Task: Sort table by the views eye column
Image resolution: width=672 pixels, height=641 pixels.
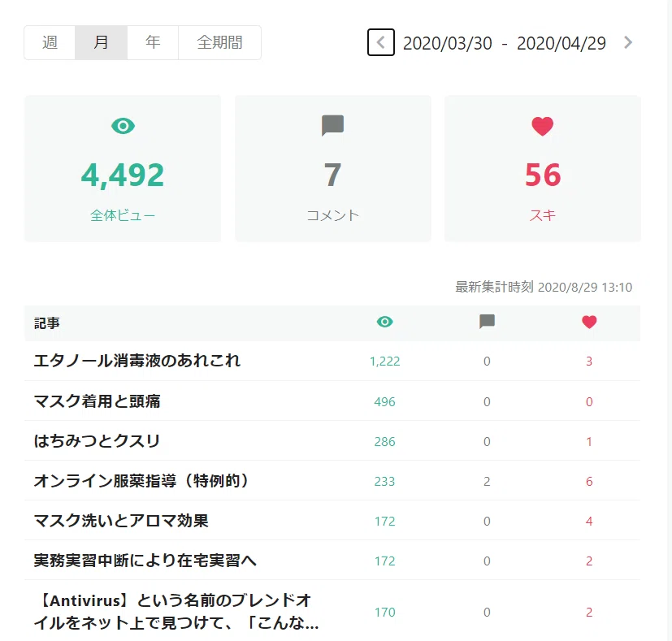Action: coord(385,322)
